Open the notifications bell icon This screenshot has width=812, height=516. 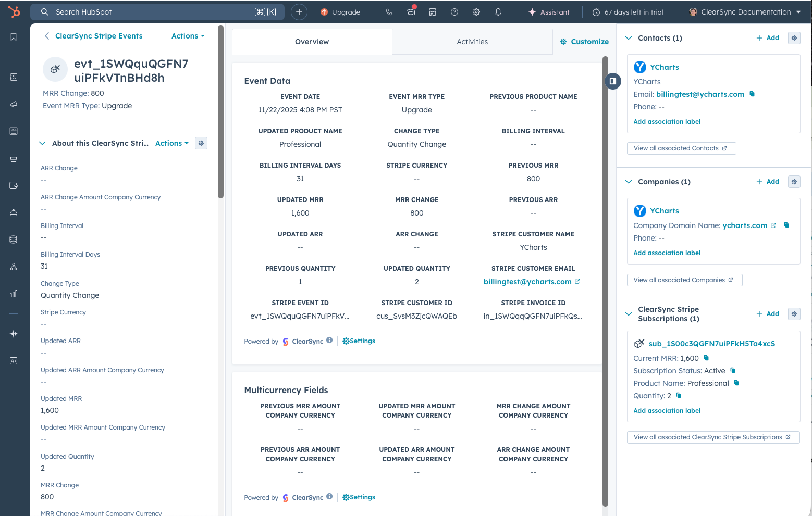(x=498, y=12)
